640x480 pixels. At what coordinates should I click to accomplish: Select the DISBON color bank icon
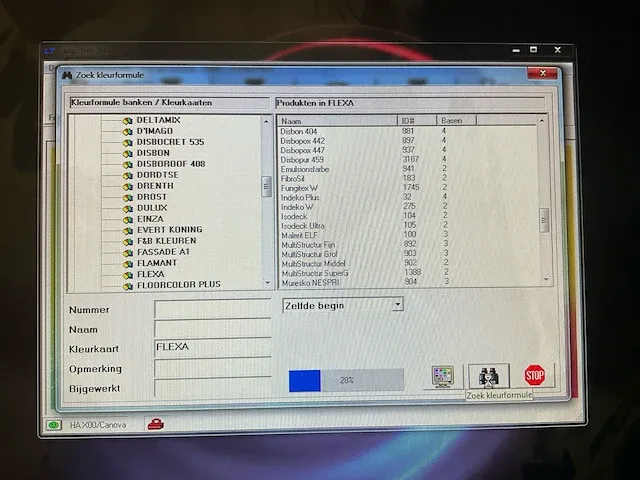pos(128,153)
